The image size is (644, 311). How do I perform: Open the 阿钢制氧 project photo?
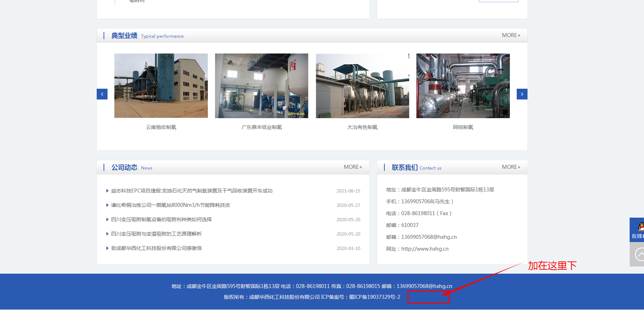[x=463, y=85]
